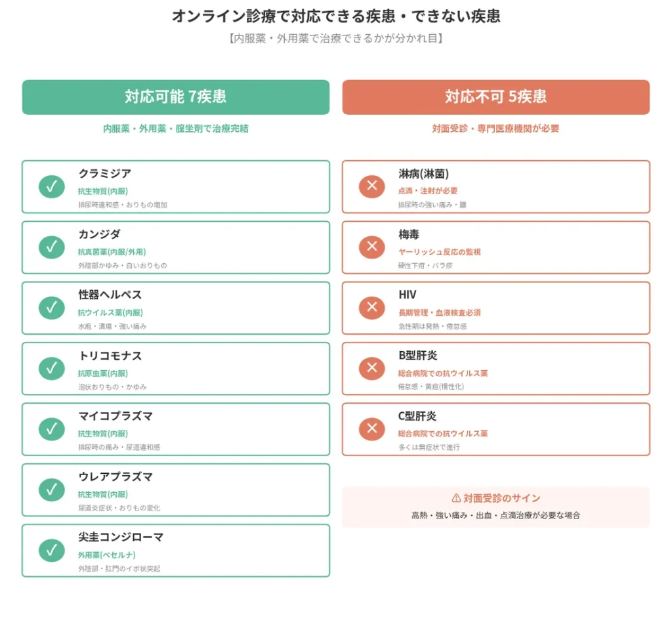
Task: Select the green check beside ウレアプラズマ
Action: point(51,490)
